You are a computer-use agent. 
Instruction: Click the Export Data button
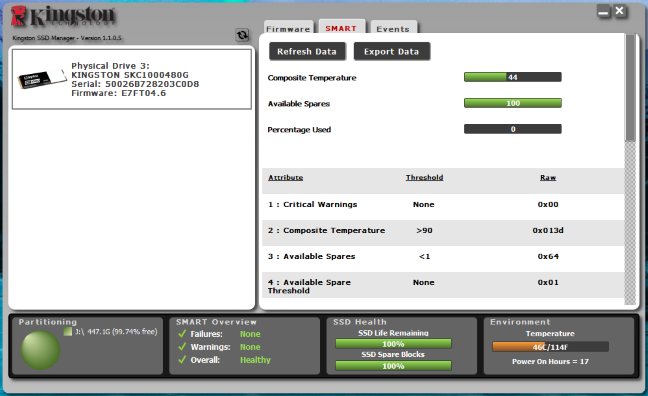(391, 51)
